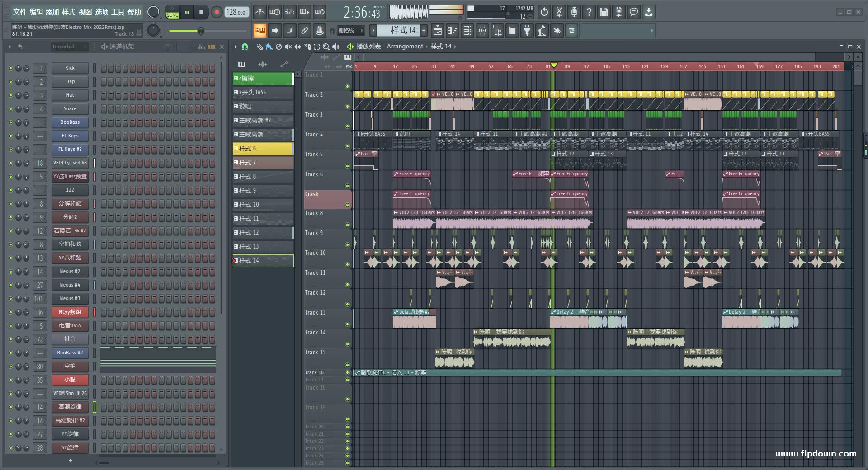Open undo history circular arrow icon
This screenshot has width=868, height=470.
[x=544, y=12]
